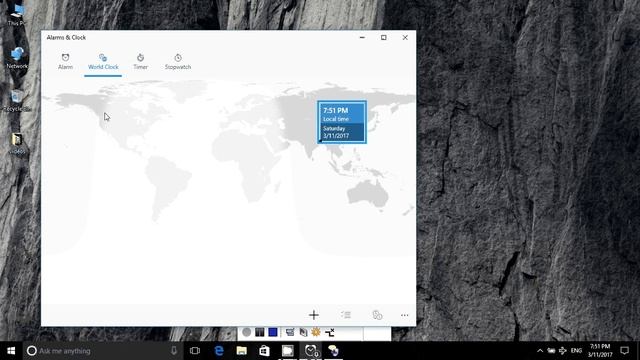Click the gray circle in floating toolbar
Screen dimensions: 640x360
(247, 332)
